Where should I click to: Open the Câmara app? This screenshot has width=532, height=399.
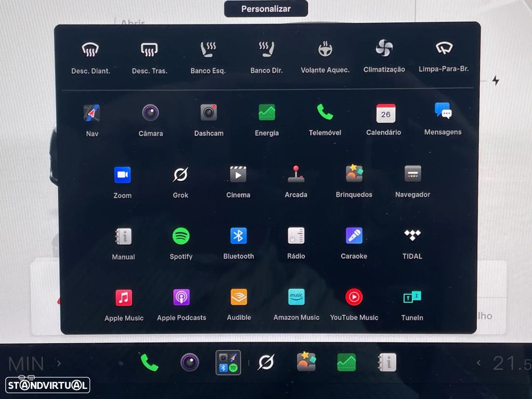tap(151, 113)
